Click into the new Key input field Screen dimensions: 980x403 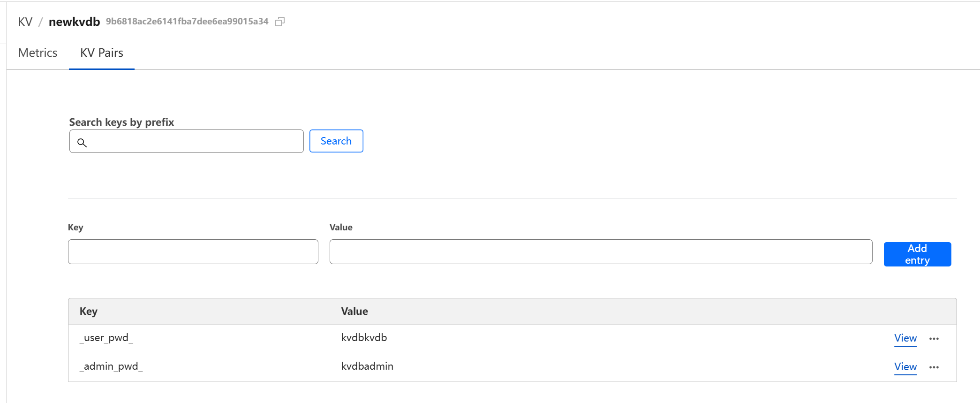pyautogui.click(x=193, y=252)
